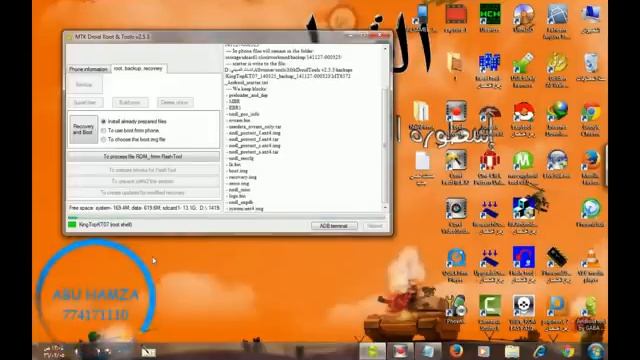Open the gamepad controller desktop shortcut
The image size is (640, 360).
point(523,313)
